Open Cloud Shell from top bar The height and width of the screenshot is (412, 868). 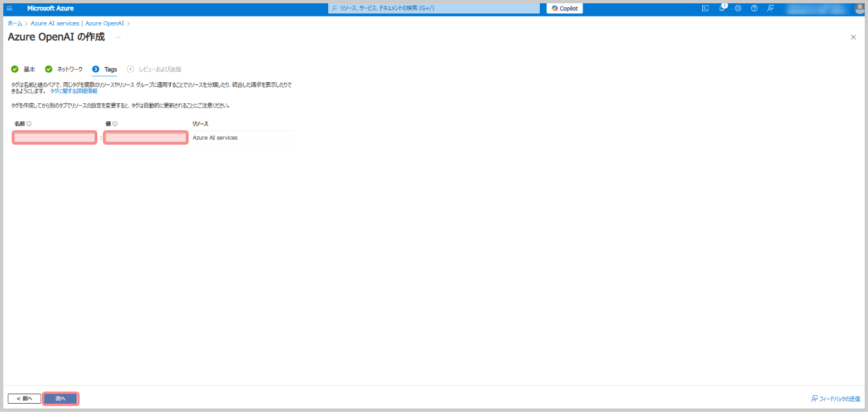pos(705,8)
